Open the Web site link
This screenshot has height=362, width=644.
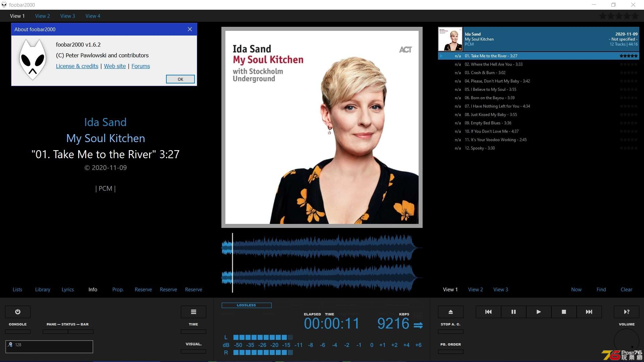coord(115,66)
